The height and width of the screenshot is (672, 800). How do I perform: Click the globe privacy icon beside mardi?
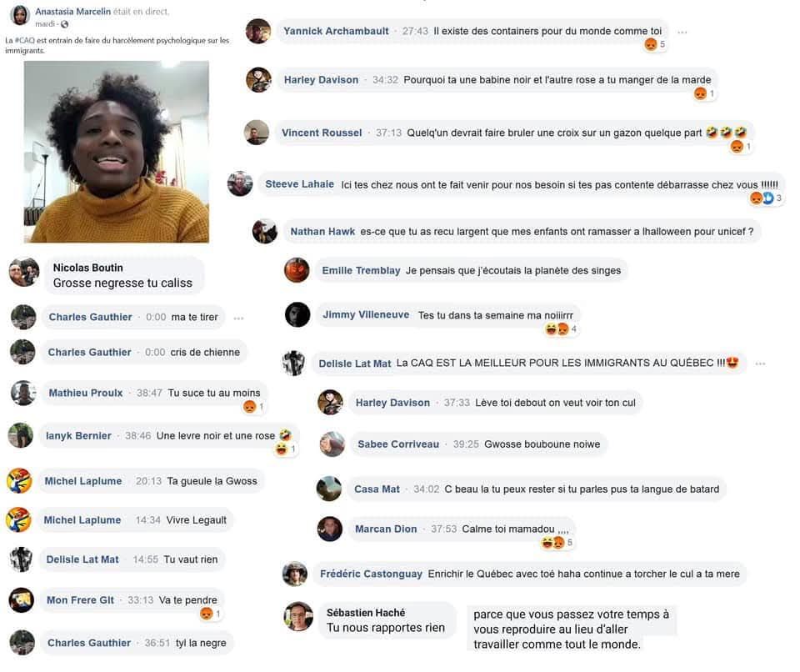pyautogui.click(x=64, y=24)
